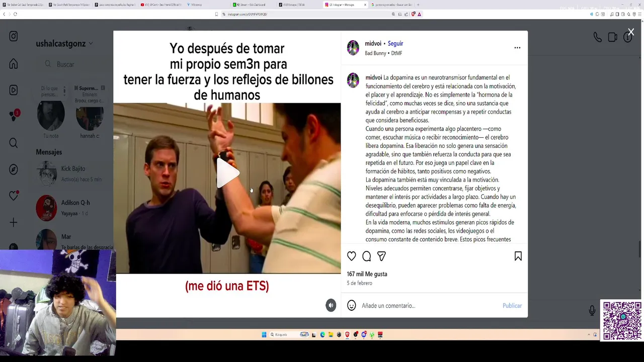Play the video in the post
The height and width of the screenshot is (362, 644).
(x=227, y=173)
